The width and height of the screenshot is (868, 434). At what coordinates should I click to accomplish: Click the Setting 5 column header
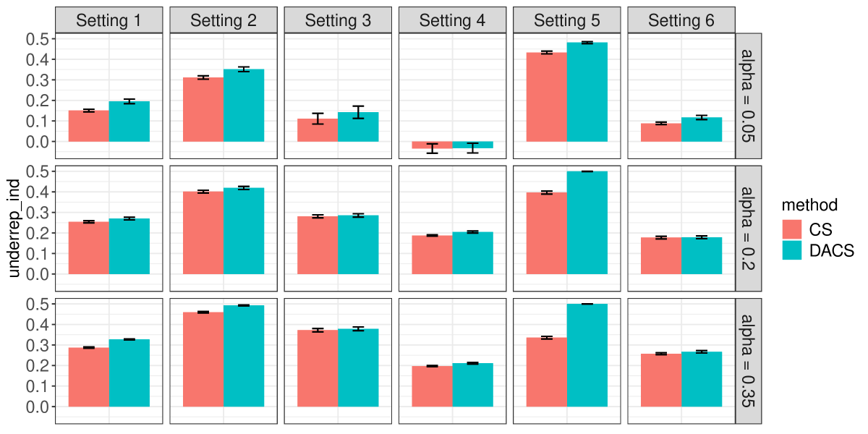click(x=566, y=20)
